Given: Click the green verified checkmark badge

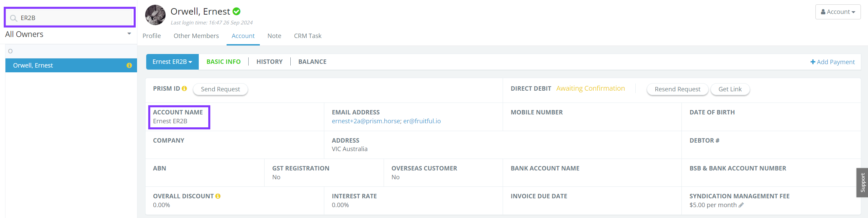Looking at the screenshot, I should tap(237, 12).
